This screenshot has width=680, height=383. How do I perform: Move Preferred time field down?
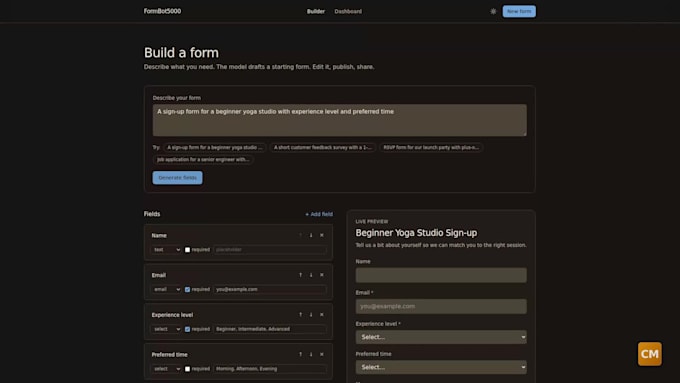click(311, 354)
